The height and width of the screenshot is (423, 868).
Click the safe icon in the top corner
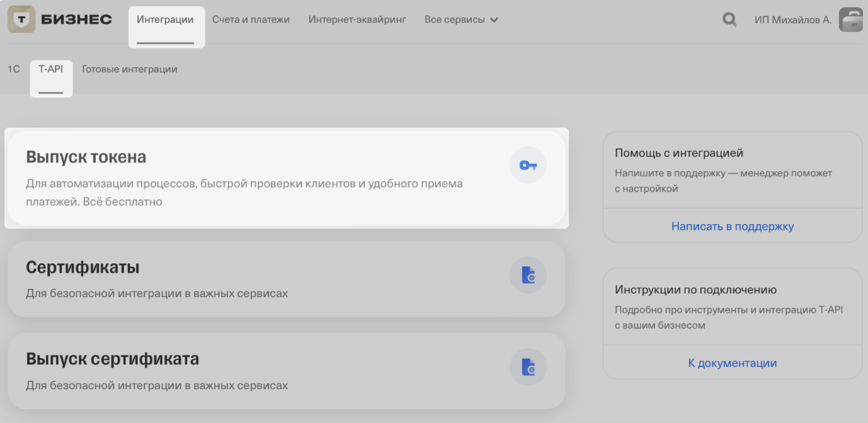pyautogui.click(x=852, y=19)
